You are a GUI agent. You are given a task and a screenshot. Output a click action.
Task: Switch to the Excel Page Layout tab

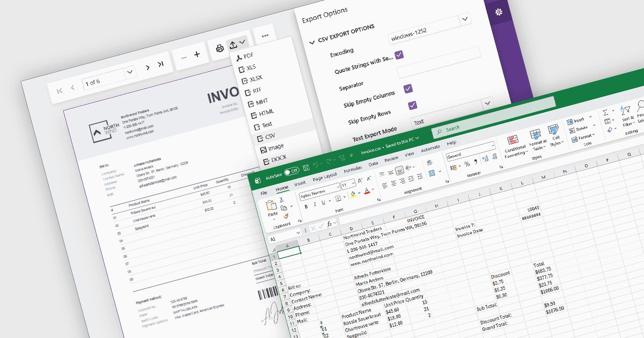pyautogui.click(x=325, y=176)
